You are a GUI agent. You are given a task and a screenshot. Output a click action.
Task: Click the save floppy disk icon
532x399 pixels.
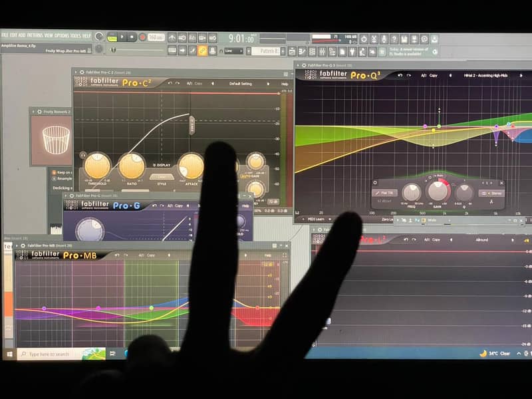point(404,39)
